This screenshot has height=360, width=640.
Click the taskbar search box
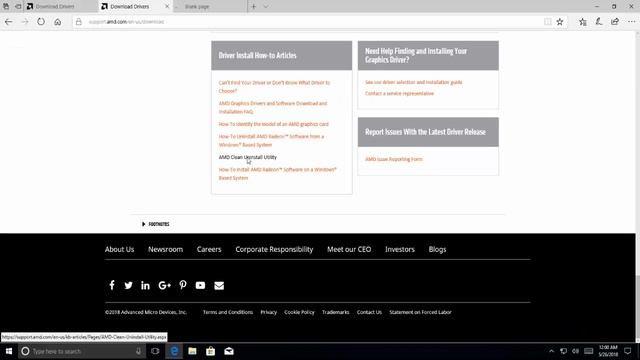82,351
